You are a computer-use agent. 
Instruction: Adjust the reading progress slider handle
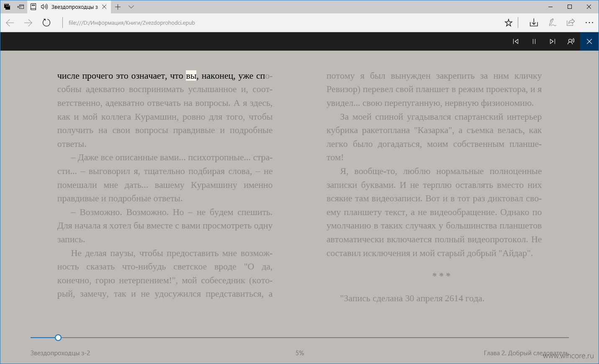click(58, 338)
